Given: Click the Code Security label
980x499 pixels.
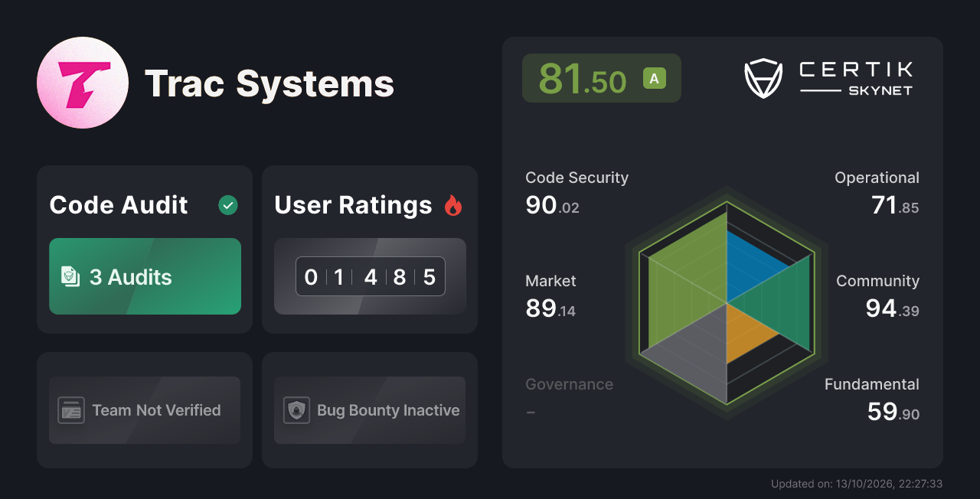Looking at the screenshot, I should pos(577,178).
